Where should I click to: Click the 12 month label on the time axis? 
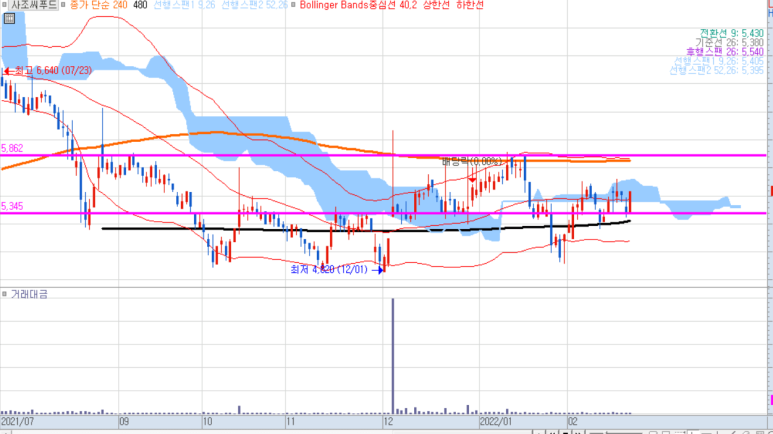tap(388, 422)
